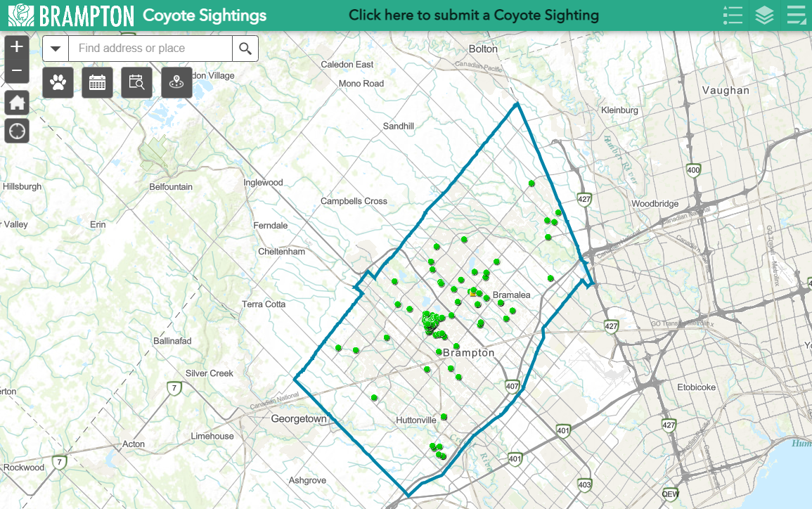Image resolution: width=812 pixels, height=509 pixels.
Task: Open the overflow hamburger menu
Action: [796, 15]
